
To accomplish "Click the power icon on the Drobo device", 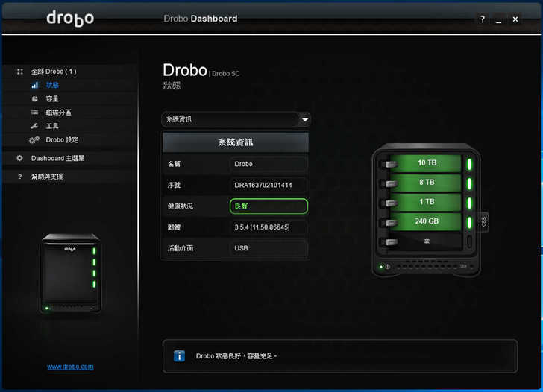I will [388, 267].
